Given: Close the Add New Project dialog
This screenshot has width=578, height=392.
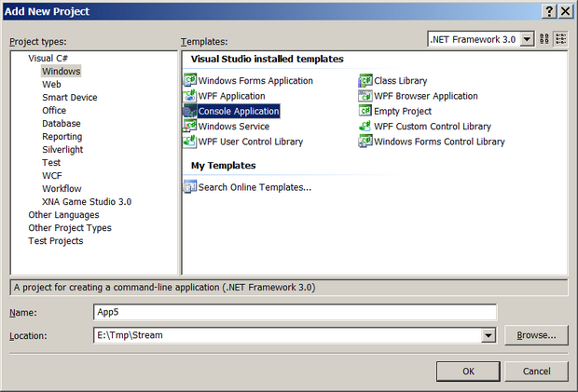Looking at the screenshot, I should pyautogui.click(x=566, y=11).
